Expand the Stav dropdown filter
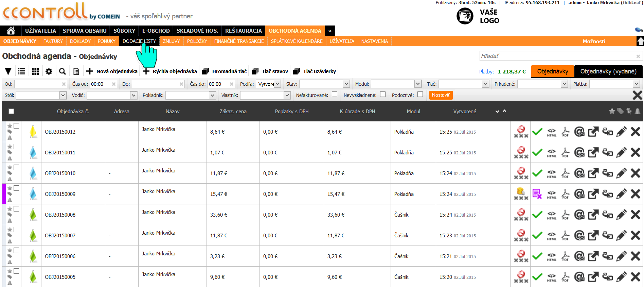This screenshot has height=287, width=644. coord(346,84)
